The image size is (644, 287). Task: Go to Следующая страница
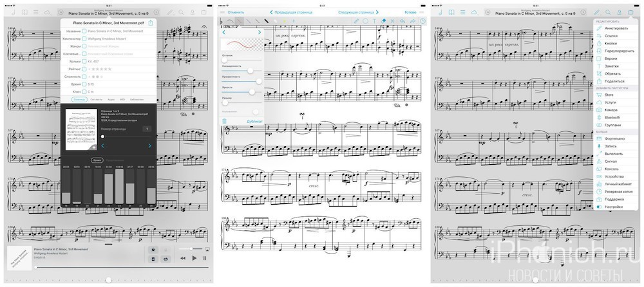coord(358,12)
